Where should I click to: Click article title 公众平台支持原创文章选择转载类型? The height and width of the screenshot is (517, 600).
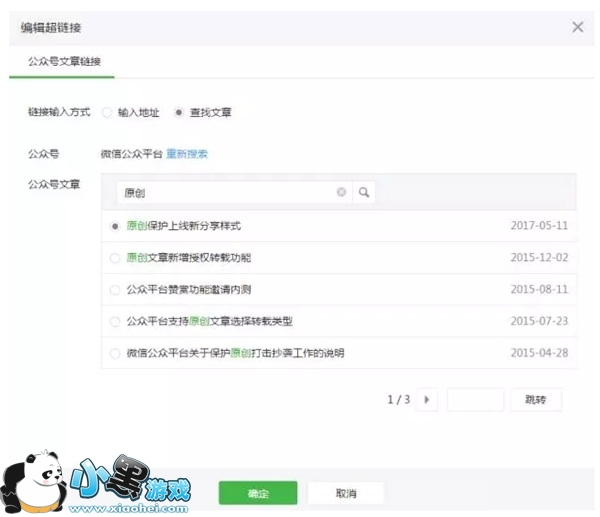(210, 321)
